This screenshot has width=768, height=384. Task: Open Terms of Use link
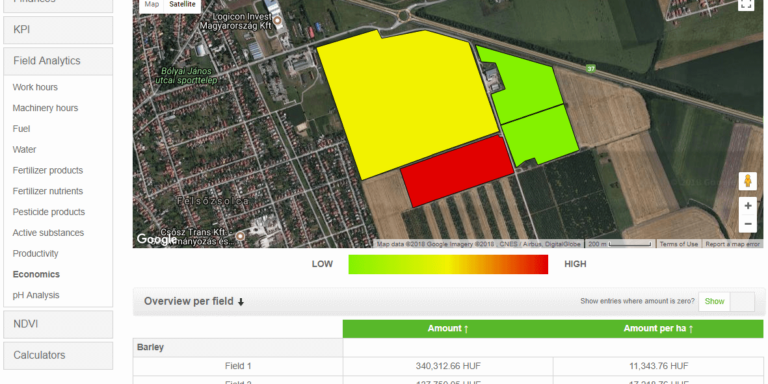pos(678,244)
